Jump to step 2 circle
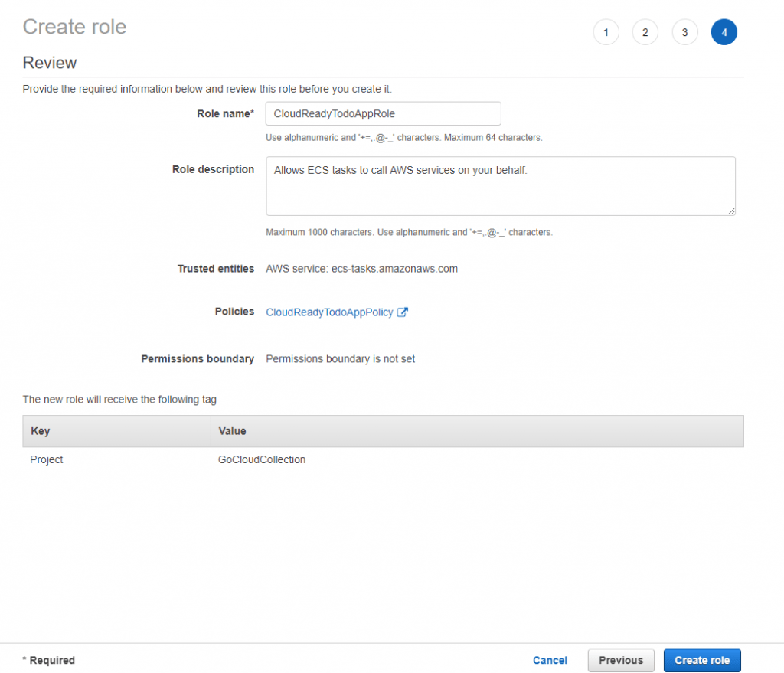Viewport: 784px width, 673px height. (x=645, y=32)
